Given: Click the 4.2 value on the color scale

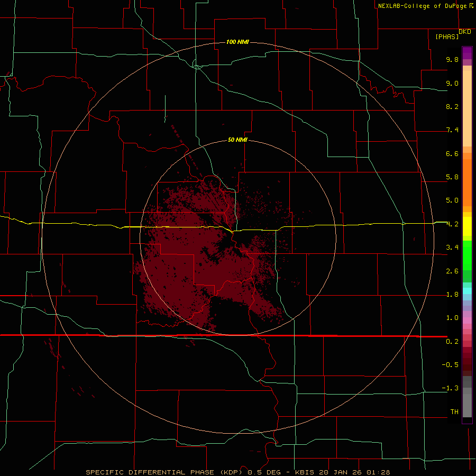Looking at the screenshot, I should pos(452,224).
